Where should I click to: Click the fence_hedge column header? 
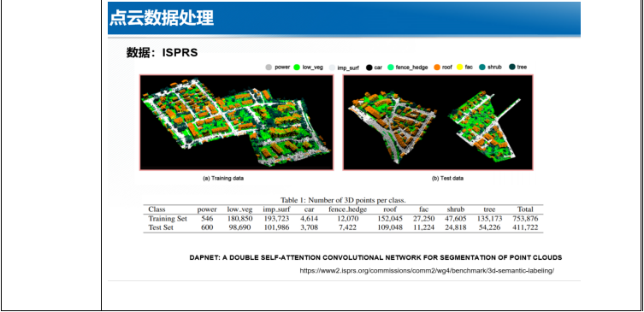[x=347, y=209]
